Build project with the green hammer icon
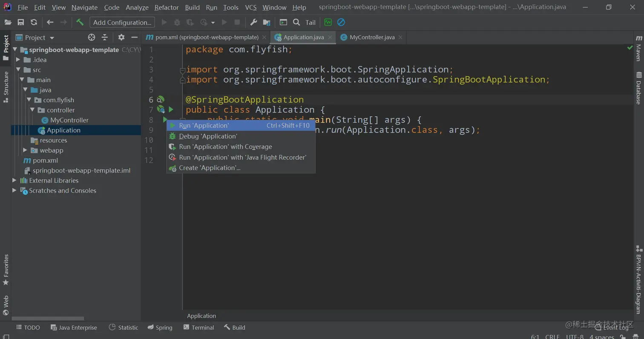The image size is (644, 339). coord(80,22)
